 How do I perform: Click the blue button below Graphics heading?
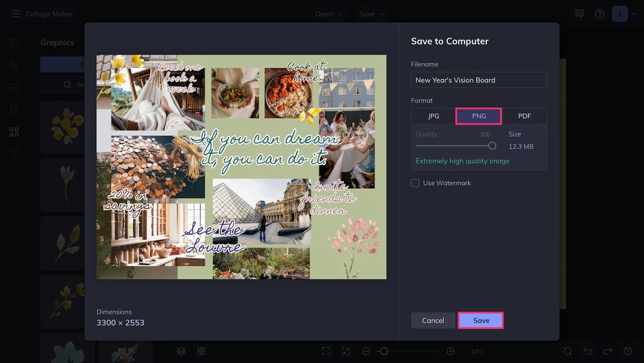(63, 64)
